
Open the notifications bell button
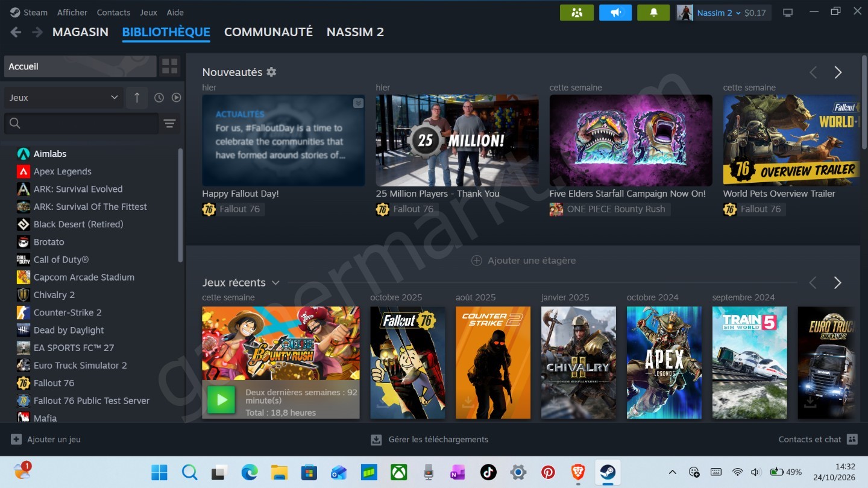point(653,13)
